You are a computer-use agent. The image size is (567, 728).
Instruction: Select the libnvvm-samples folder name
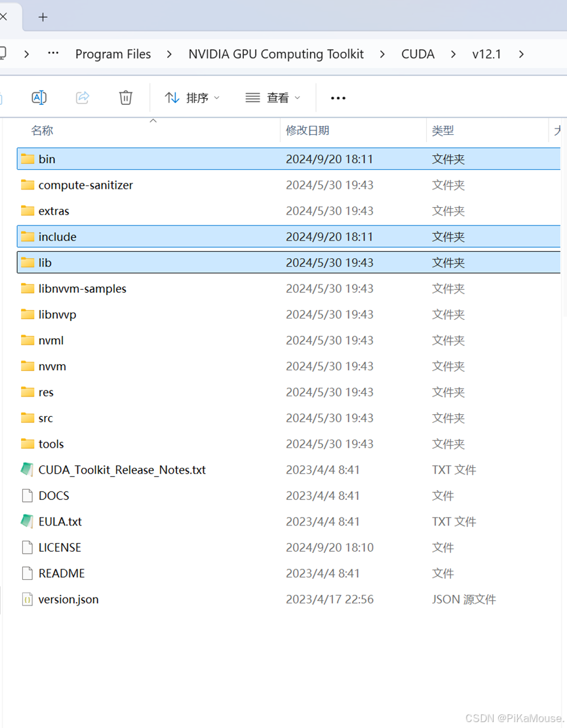coord(82,289)
